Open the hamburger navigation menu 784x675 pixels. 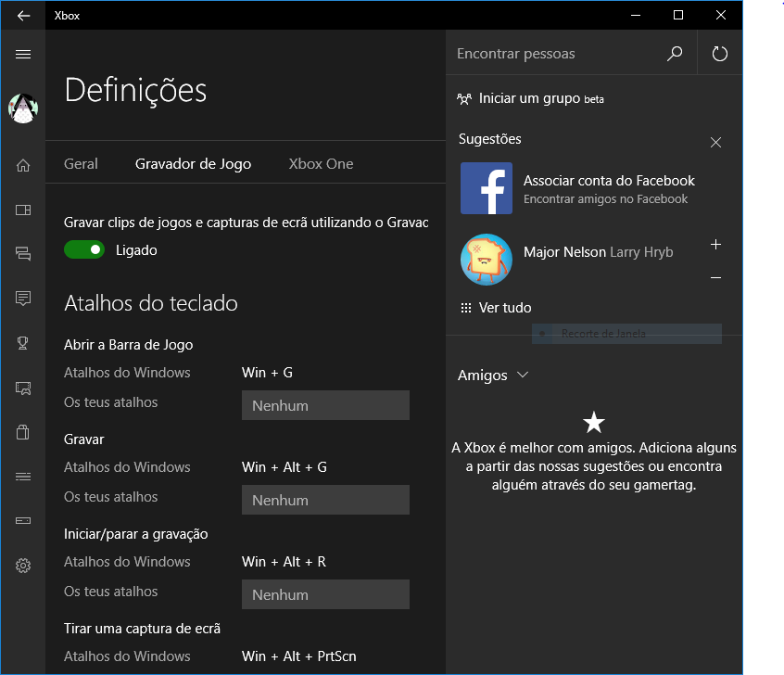23,55
